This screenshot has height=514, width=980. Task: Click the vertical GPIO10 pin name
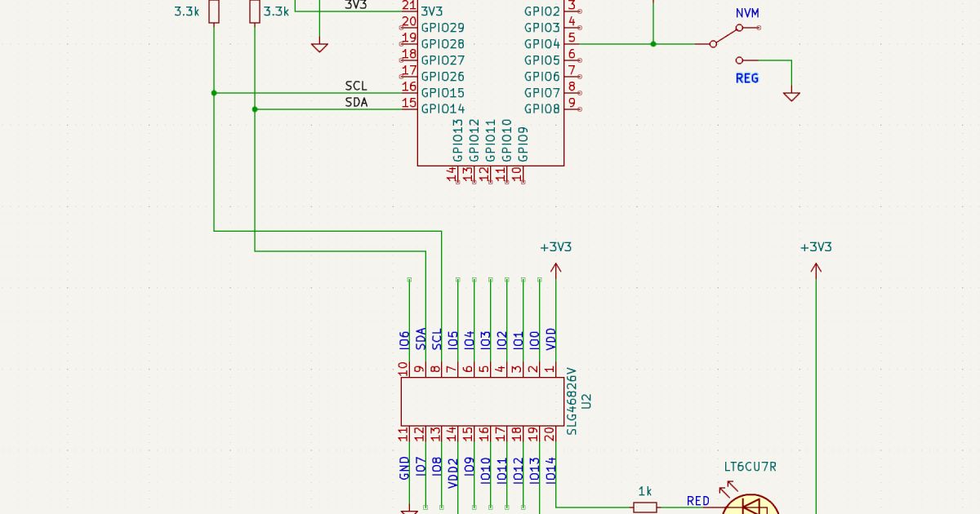tap(506, 140)
